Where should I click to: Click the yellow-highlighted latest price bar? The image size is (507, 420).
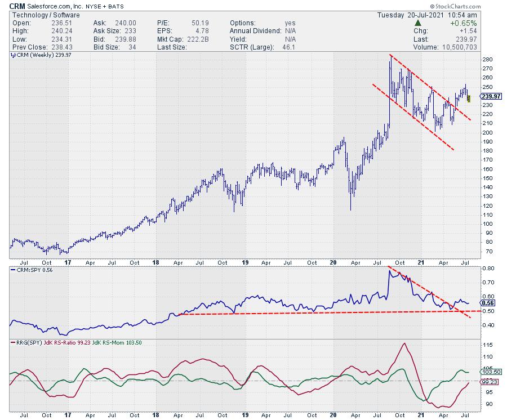click(469, 99)
